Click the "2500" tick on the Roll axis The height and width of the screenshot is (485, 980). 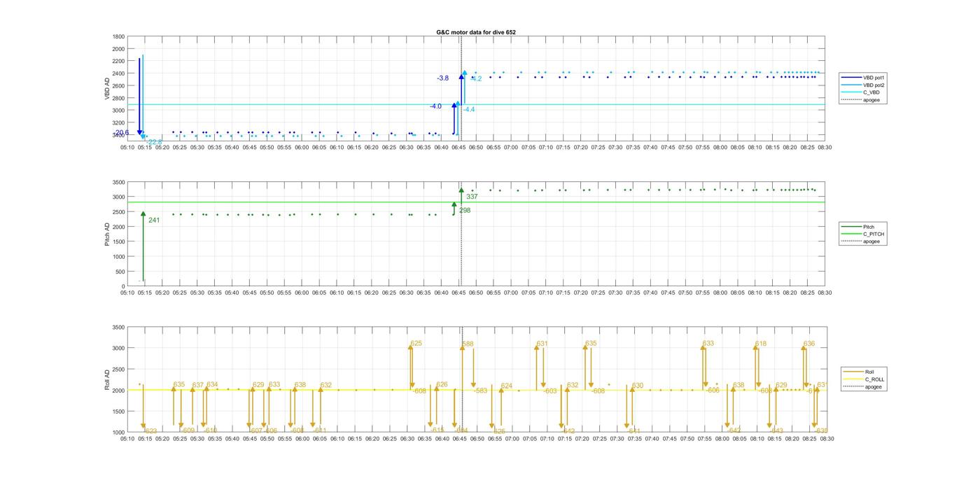(118, 370)
